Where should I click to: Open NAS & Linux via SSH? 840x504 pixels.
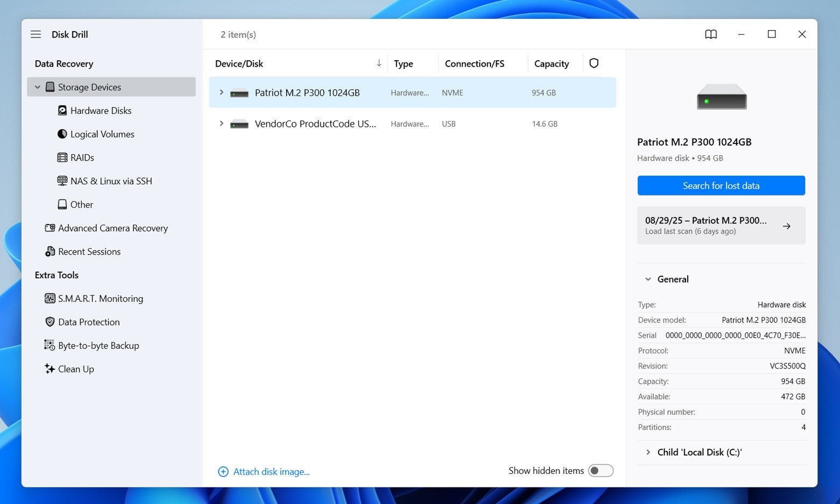tap(111, 181)
